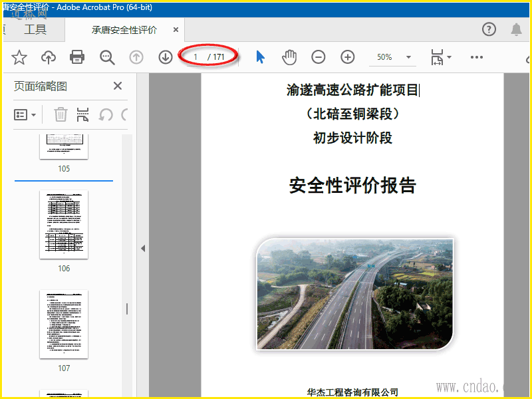Collapse the left pane with triangle
This screenshot has height=399, width=532.
coord(143,248)
